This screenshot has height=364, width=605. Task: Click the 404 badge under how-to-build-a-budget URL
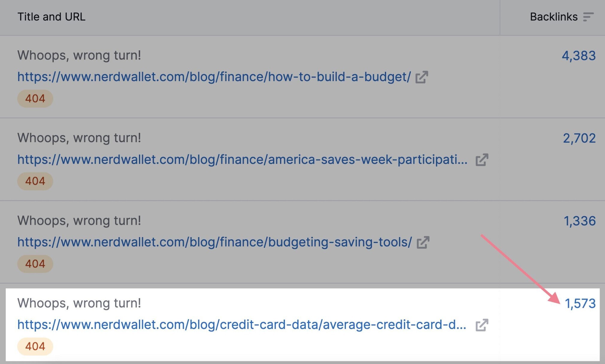pos(35,98)
